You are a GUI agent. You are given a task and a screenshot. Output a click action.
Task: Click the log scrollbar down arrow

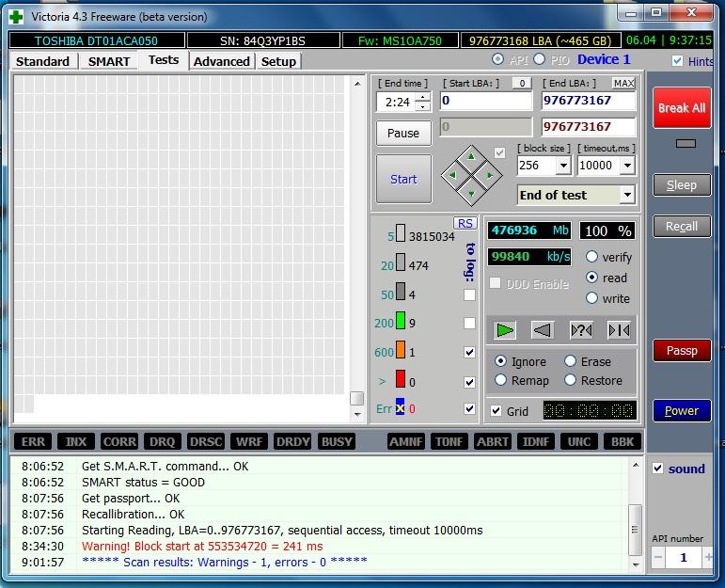pos(636,564)
